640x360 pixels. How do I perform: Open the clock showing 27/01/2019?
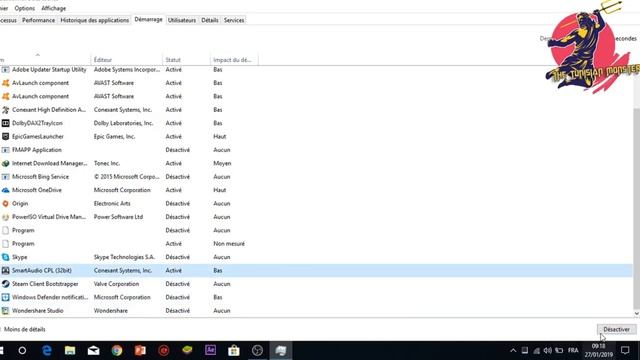click(x=598, y=351)
